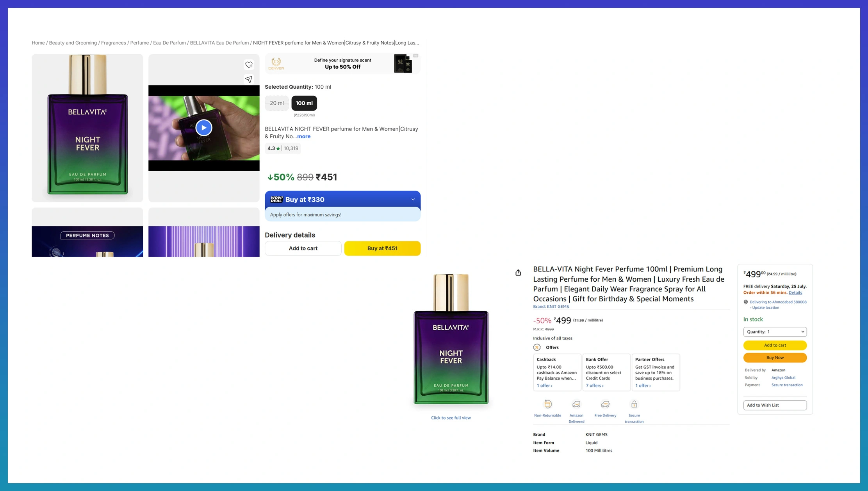This screenshot has width=868, height=491.
Task: Click the Amazon product title text
Action: (629, 284)
